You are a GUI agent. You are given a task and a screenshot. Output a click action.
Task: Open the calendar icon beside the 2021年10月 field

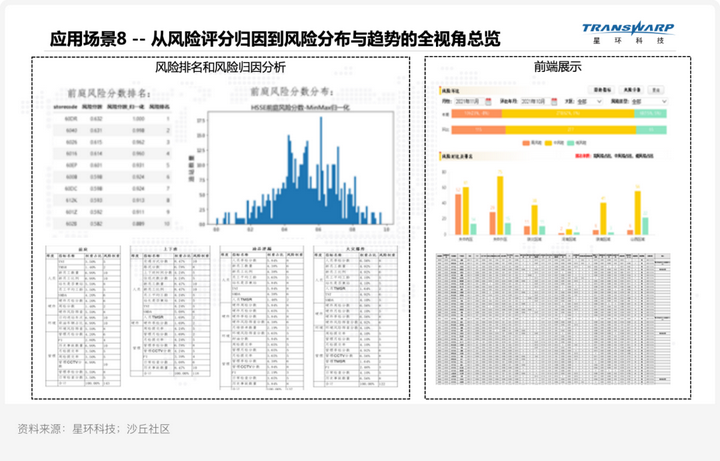click(x=554, y=101)
